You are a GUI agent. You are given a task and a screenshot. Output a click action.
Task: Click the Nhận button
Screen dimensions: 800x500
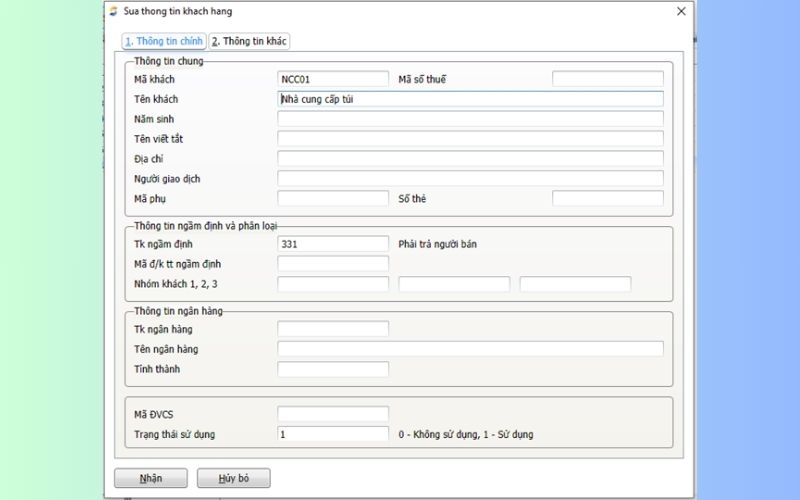click(x=151, y=478)
